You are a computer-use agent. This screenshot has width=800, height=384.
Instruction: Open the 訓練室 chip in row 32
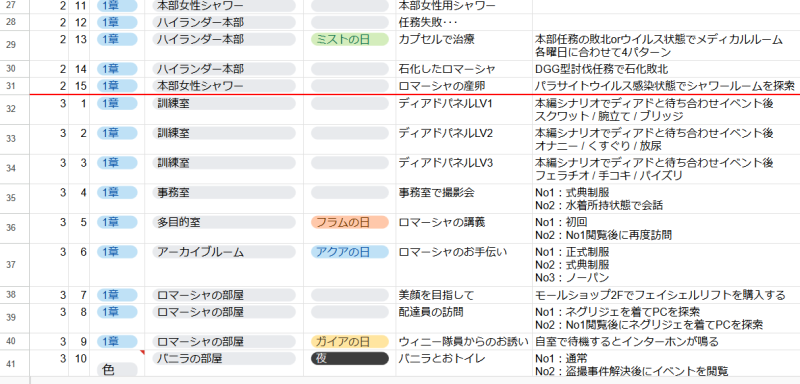point(224,104)
